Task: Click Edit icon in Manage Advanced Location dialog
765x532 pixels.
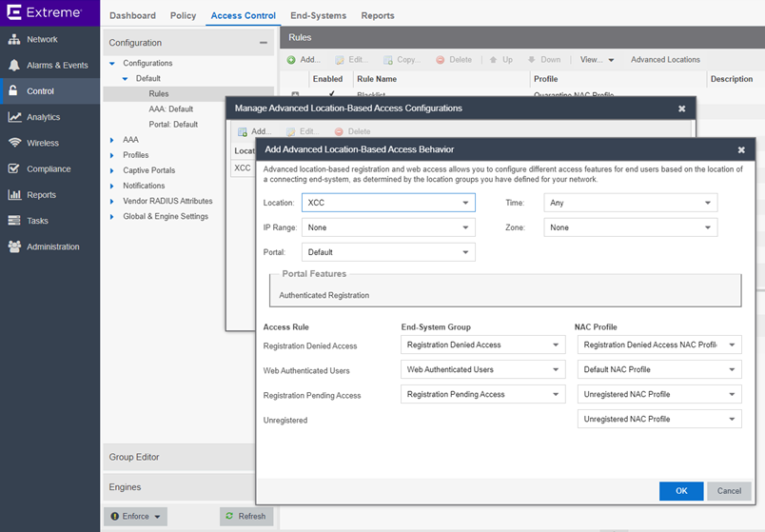Action: [291, 131]
